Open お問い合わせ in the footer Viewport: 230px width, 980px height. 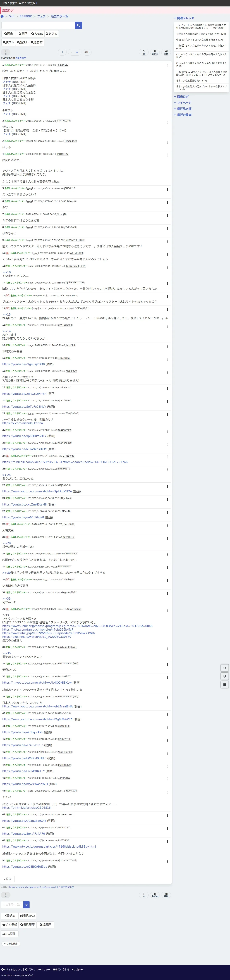point(61,969)
